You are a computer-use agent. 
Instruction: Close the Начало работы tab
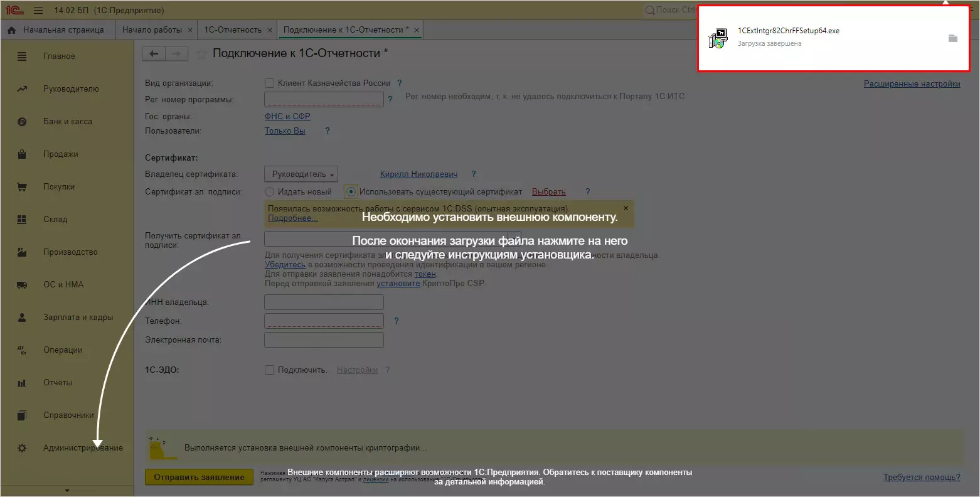[191, 30]
